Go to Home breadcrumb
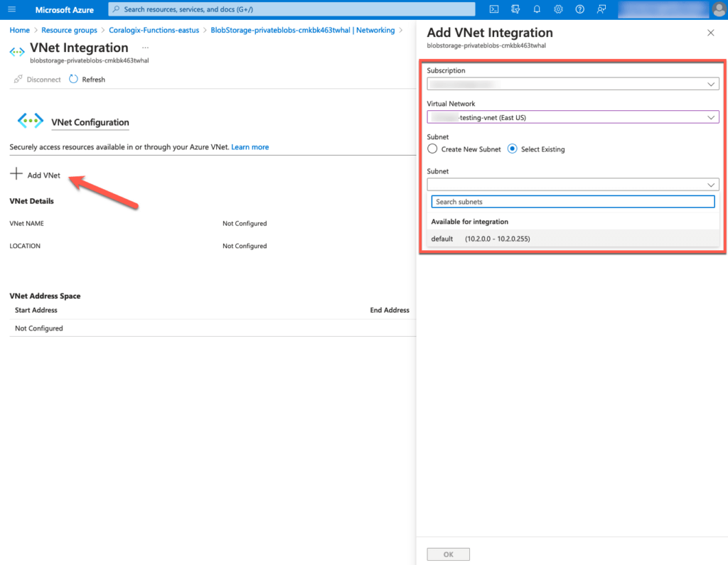The width and height of the screenshot is (728, 565). (19, 30)
